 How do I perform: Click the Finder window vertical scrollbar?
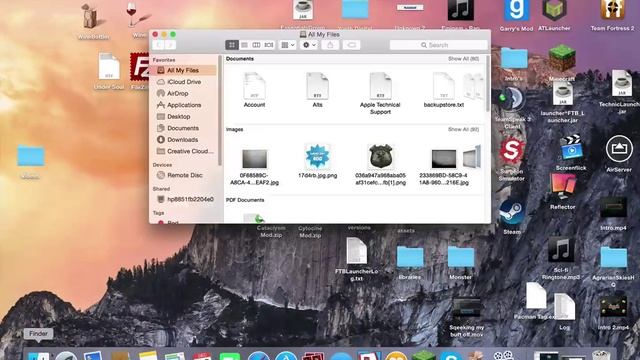point(487,84)
